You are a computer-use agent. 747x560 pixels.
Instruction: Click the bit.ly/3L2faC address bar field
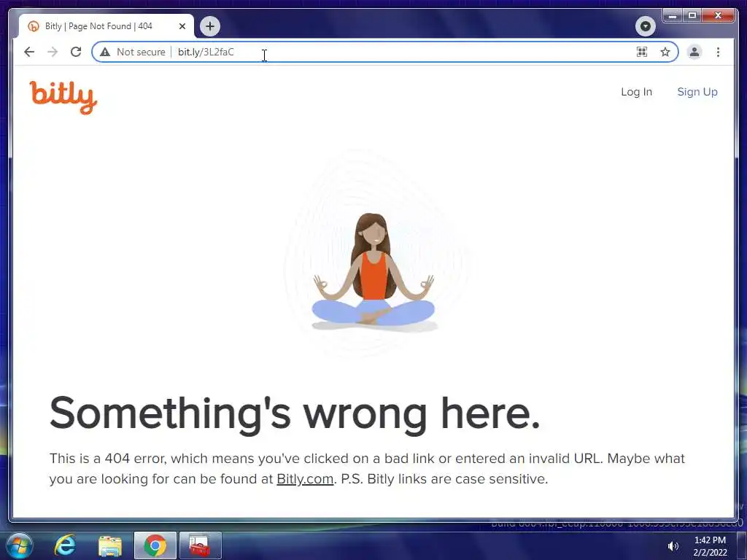[385, 52]
